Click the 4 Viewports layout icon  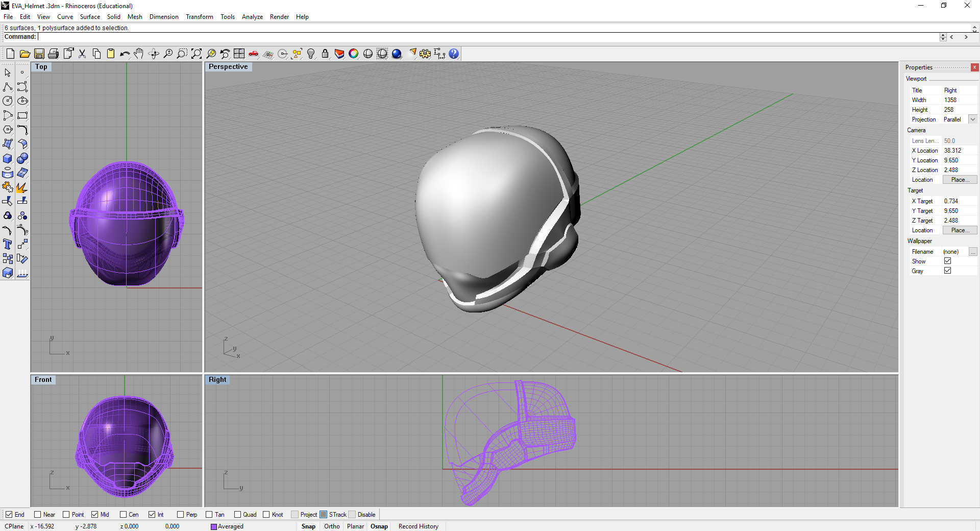239,54
